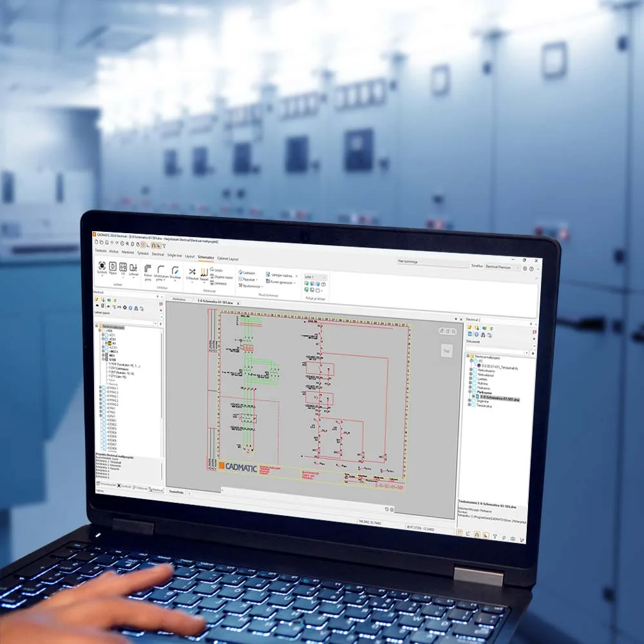Pin the Electrical 2 panel open
Viewport: 644px width, 644px height.
[531, 323]
